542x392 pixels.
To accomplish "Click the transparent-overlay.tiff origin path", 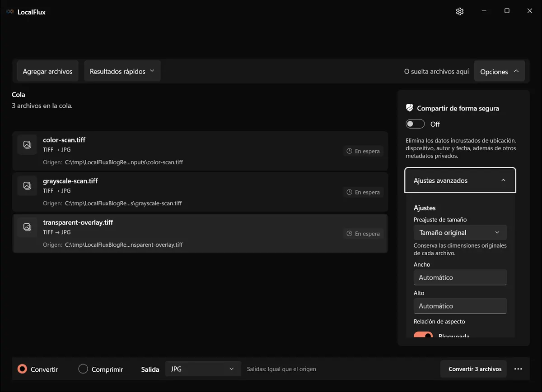I will (124, 244).
